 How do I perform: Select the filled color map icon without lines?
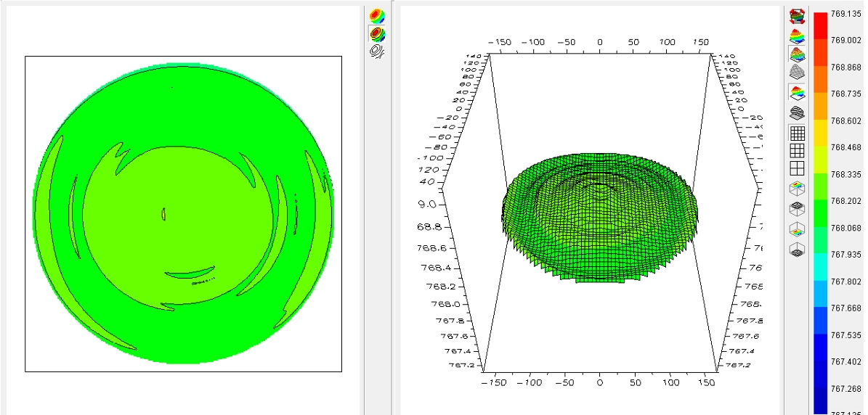pos(377,16)
